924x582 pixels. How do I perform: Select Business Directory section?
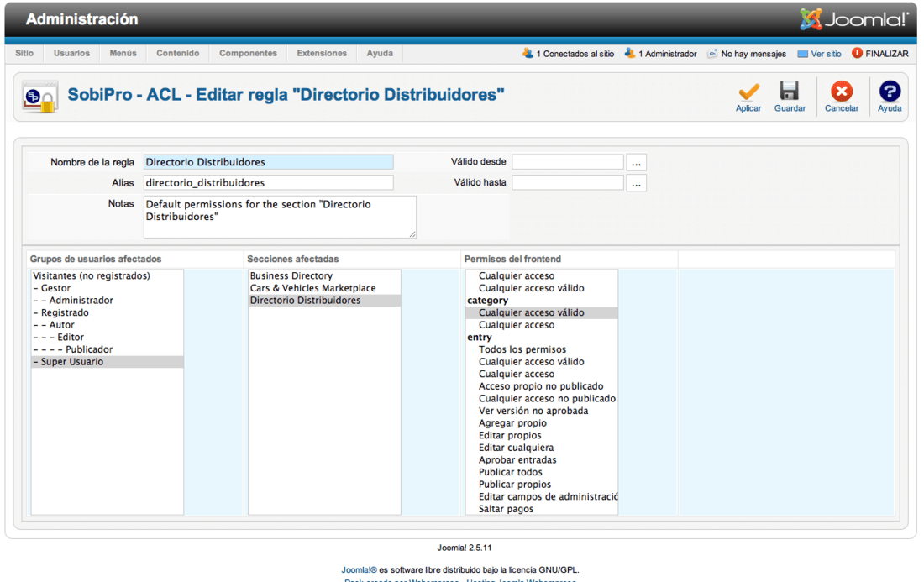(324, 275)
